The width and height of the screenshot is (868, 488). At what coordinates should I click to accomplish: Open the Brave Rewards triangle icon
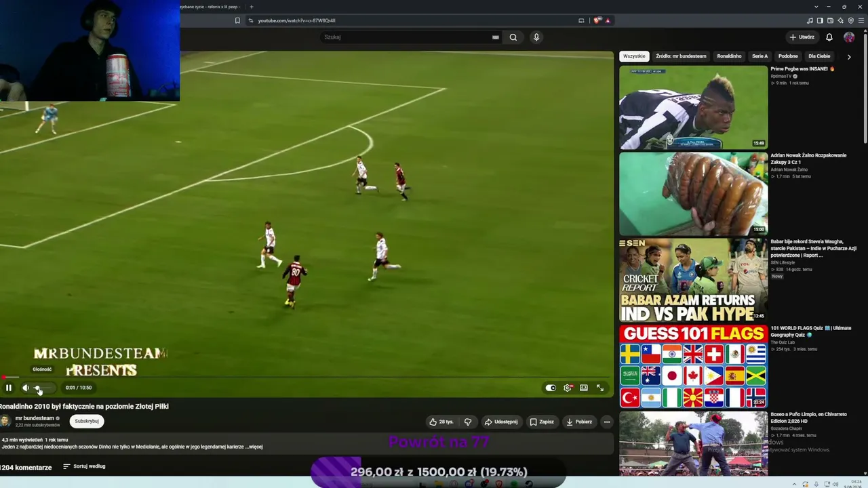tap(608, 20)
